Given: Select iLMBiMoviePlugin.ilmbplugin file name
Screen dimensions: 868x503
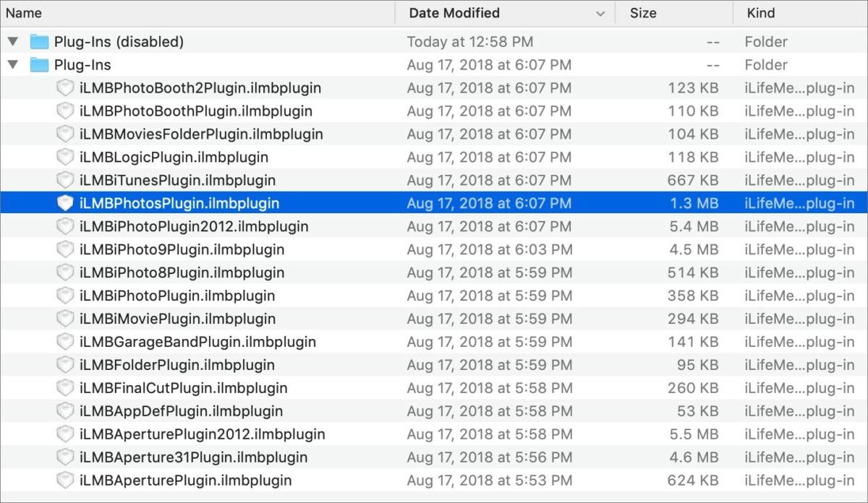Looking at the screenshot, I should click(x=177, y=319).
